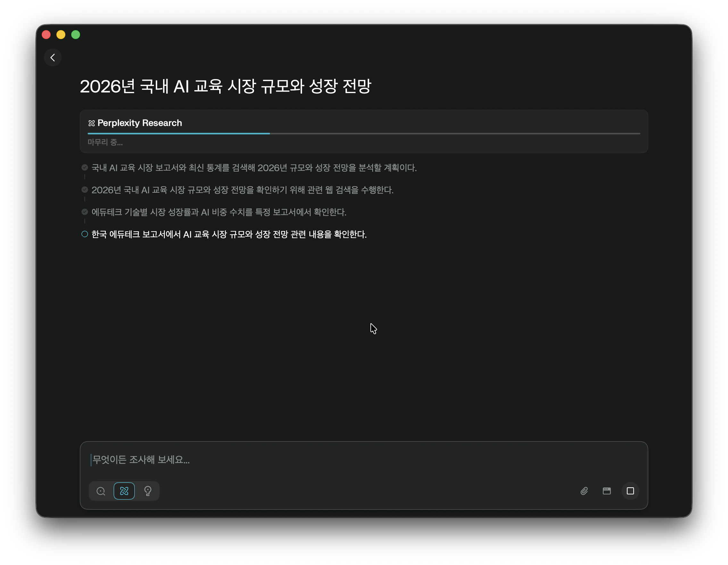Click the back arrow button
This screenshot has width=728, height=565.
53,58
